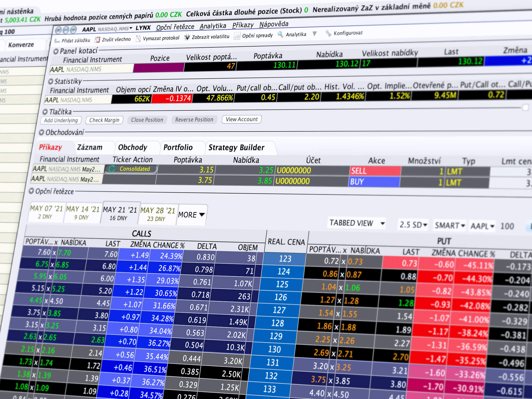Open the SMART exchange dropdown
The width and height of the screenshot is (532, 399).
point(450,226)
